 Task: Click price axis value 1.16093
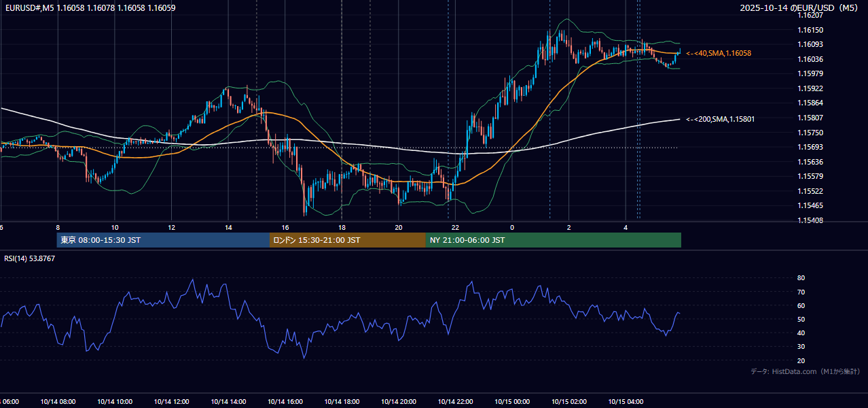point(810,44)
